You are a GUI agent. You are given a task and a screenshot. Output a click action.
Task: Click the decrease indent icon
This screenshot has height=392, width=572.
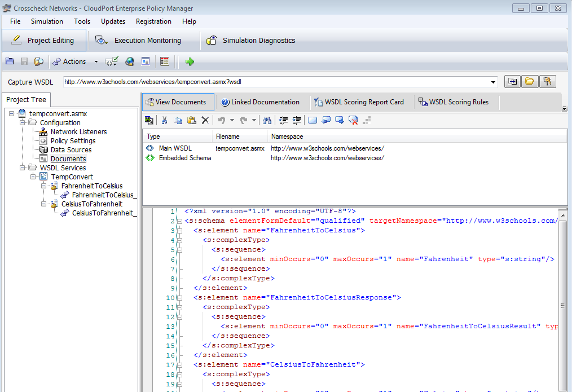(x=283, y=120)
